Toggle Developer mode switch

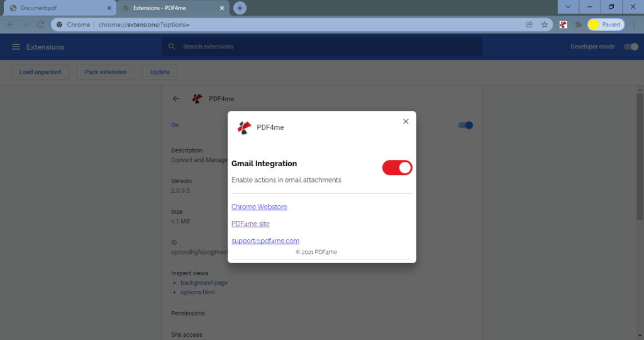click(631, 47)
